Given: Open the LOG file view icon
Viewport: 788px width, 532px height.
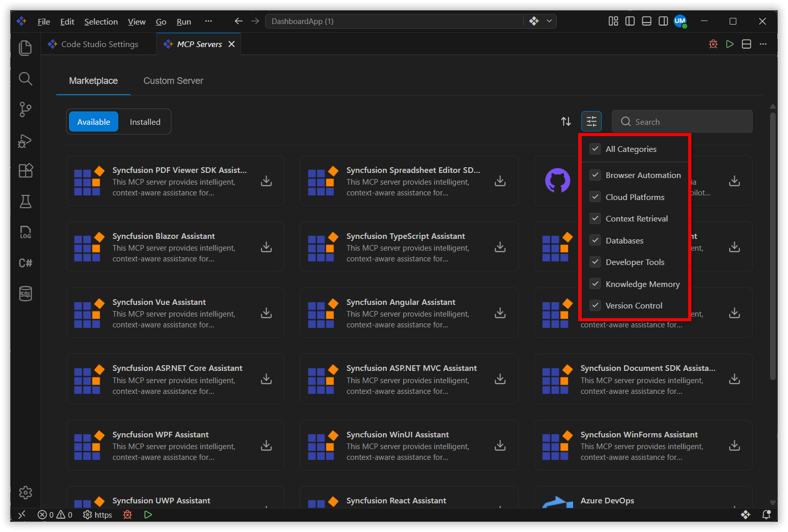Looking at the screenshot, I should (x=25, y=232).
